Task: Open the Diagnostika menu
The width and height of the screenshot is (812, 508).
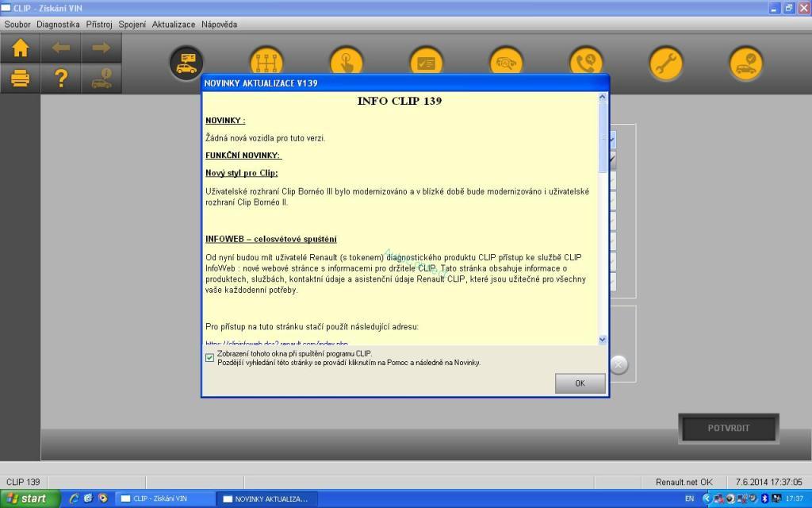Action: coord(58,25)
